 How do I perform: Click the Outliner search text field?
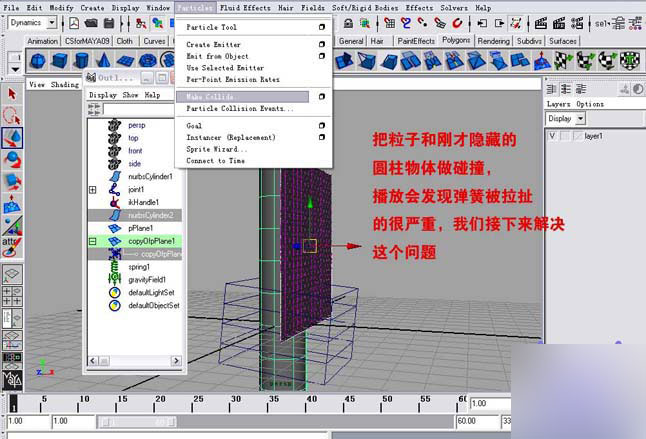tap(138, 109)
